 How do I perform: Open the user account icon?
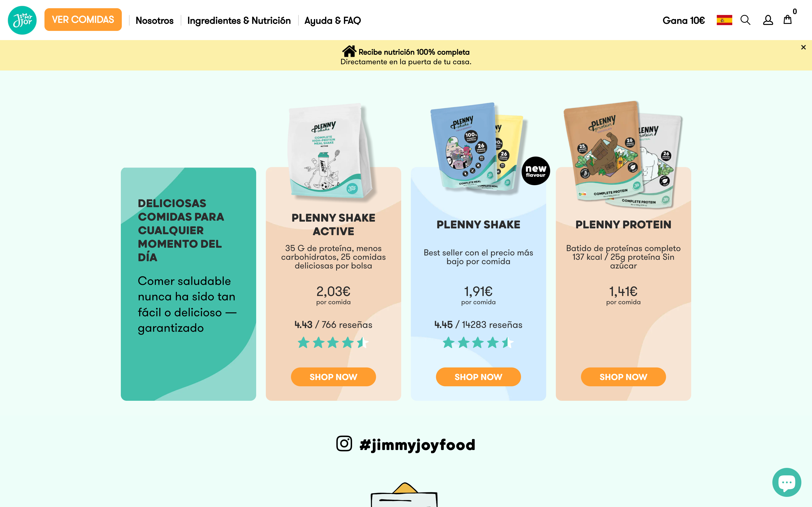[x=768, y=20]
